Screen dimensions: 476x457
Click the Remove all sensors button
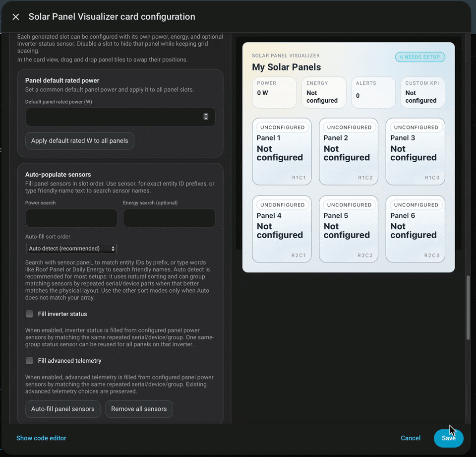click(139, 409)
